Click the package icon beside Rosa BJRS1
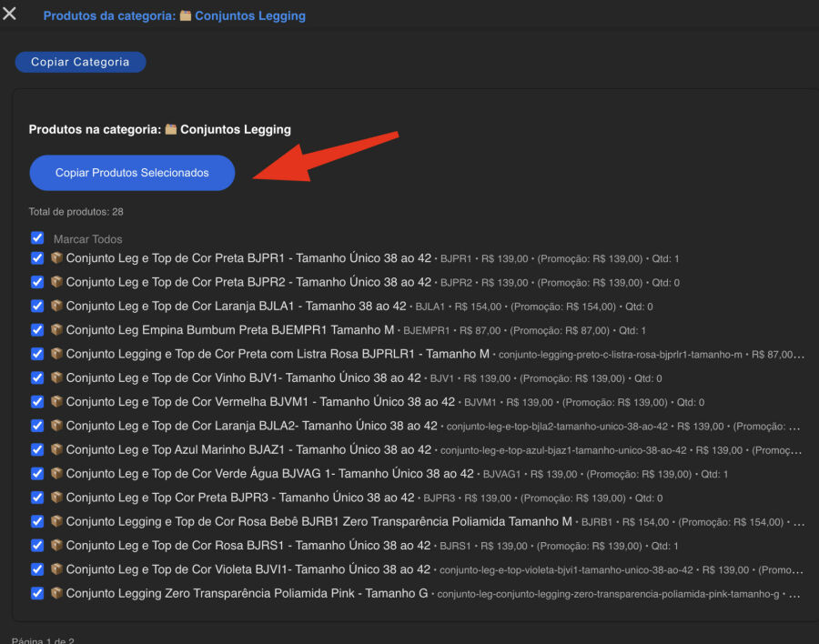819x644 pixels. 56,545
